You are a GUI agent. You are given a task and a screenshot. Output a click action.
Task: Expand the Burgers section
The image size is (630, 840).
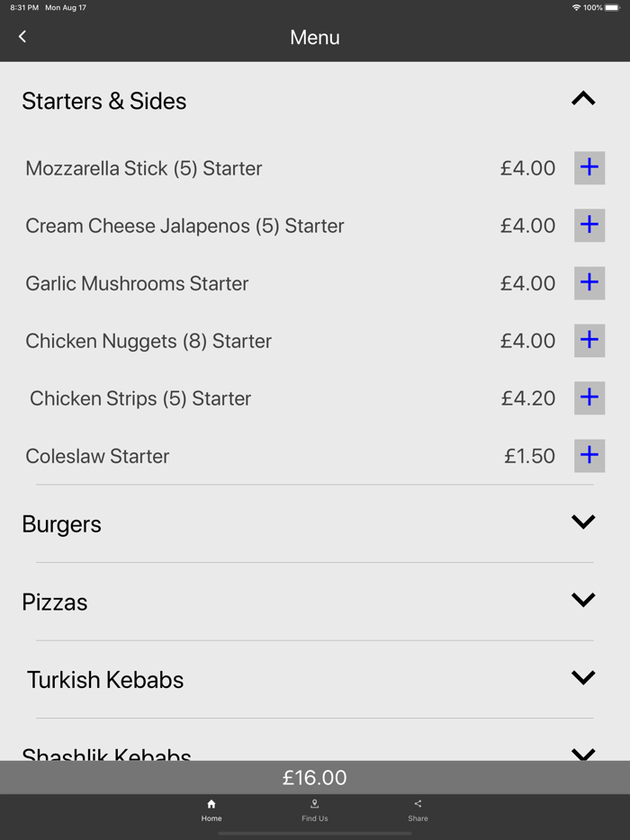583,521
